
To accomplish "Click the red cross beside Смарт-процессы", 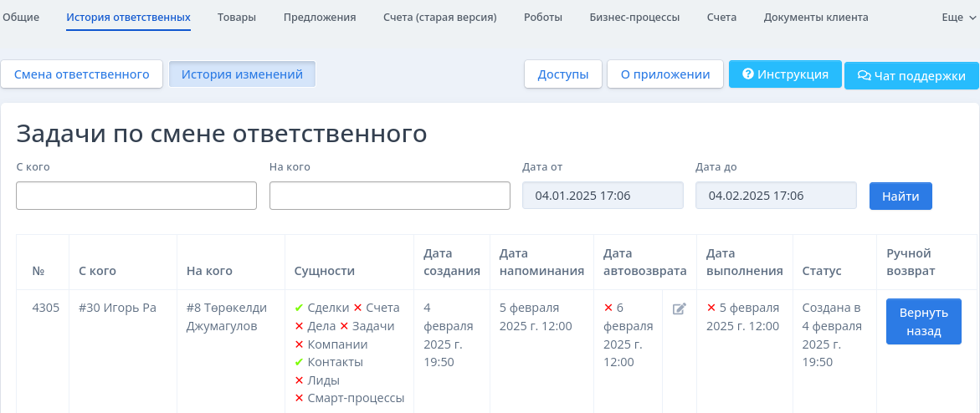I will click(299, 398).
